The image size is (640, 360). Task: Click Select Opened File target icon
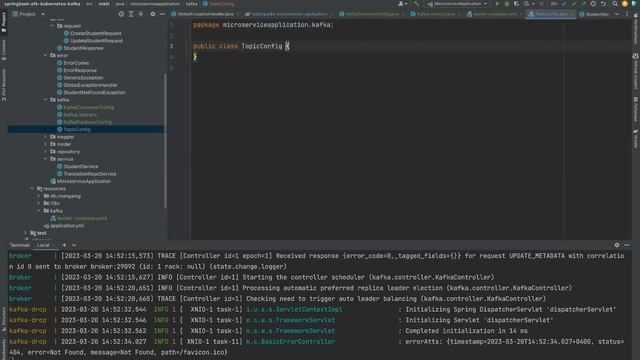[x=121, y=14]
